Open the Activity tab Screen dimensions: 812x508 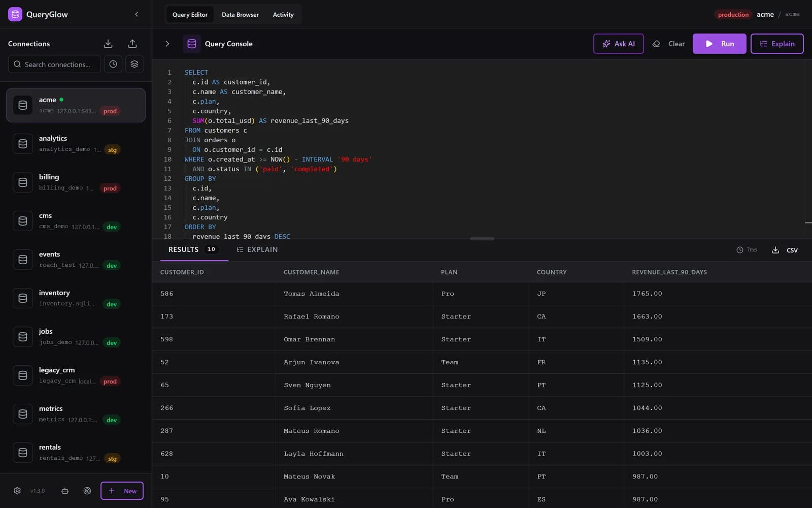point(283,15)
